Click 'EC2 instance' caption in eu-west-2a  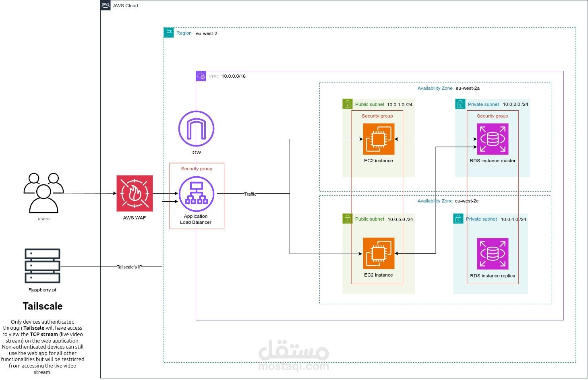[379, 161]
